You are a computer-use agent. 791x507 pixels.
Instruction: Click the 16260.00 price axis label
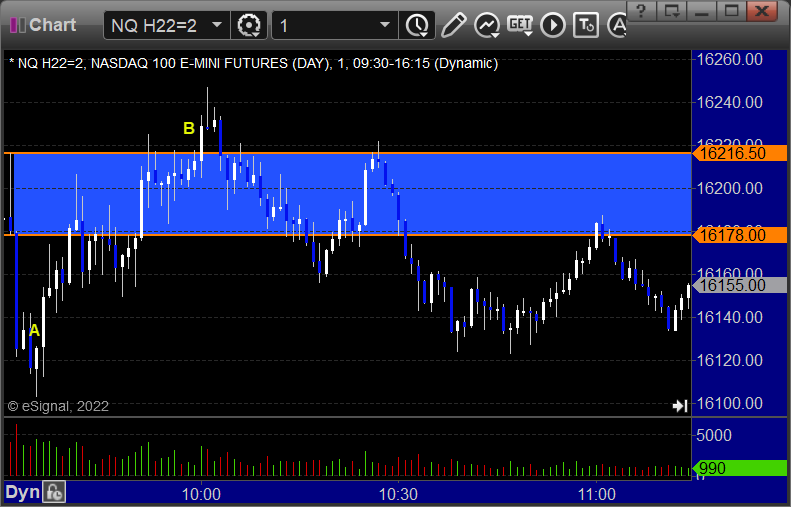click(729, 60)
